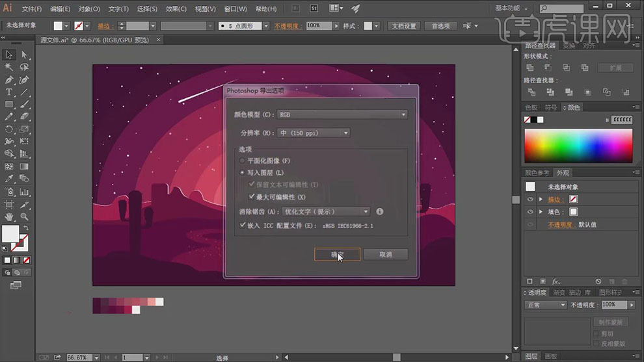Click the color spectrum bar
The width and height of the screenshot is (644, 362).
[x=578, y=146]
